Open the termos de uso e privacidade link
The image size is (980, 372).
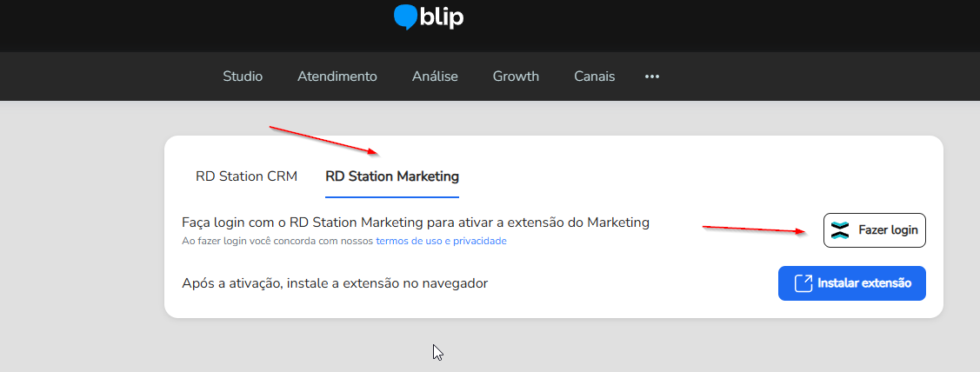pyautogui.click(x=441, y=241)
